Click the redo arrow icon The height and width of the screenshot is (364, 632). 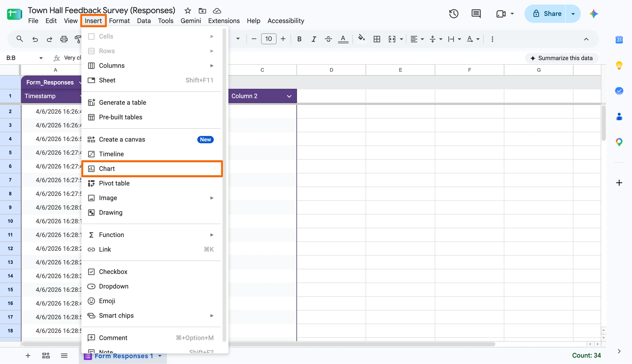[x=49, y=39]
